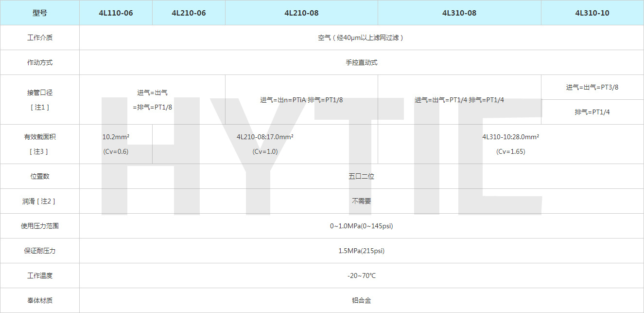This screenshot has height=313, width=644.
Task: Select the 型号 header cell
Action: (x=40, y=13)
